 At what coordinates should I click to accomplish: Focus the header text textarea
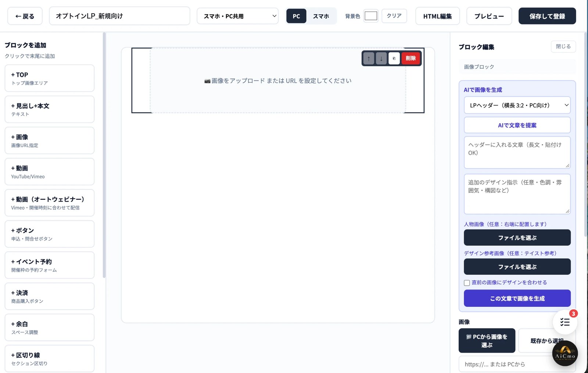pos(517,153)
